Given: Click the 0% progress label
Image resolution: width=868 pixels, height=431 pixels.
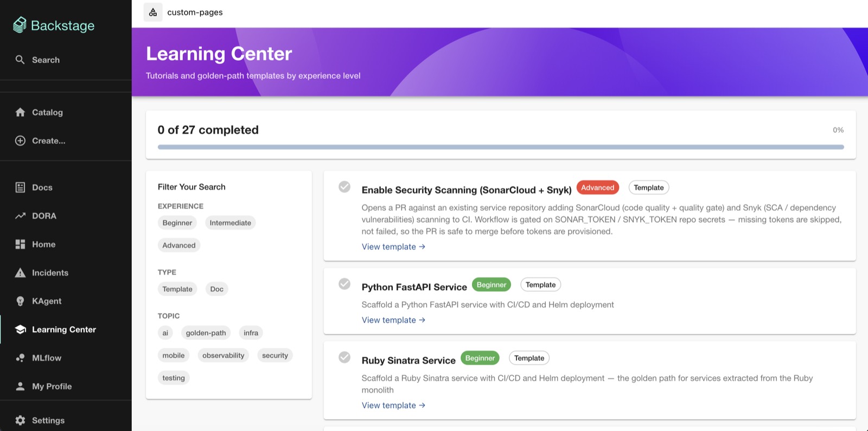Looking at the screenshot, I should tap(838, 130).
